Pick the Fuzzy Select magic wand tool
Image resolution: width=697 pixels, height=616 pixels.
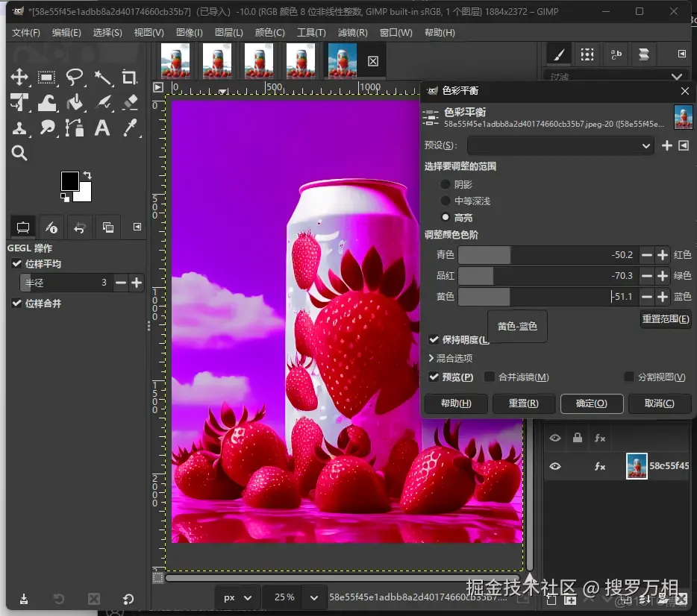(102, 78)
